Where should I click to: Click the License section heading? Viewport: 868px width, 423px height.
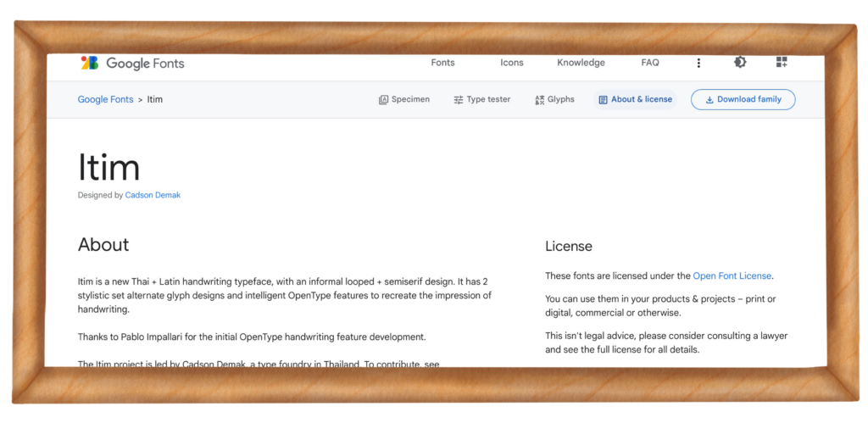(x=569, y=247)
